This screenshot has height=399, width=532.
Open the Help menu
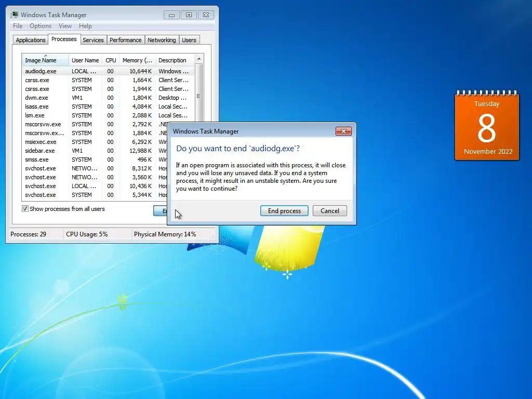tap(85, 26)
